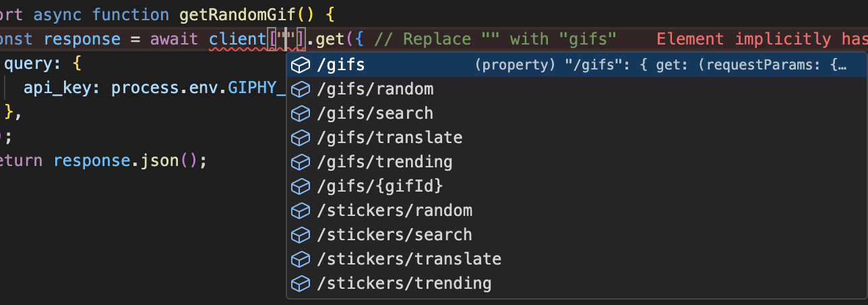Screen dimensions: 868x305
Task: Click the cube icon beside /gifs/search
Action: 299,113
